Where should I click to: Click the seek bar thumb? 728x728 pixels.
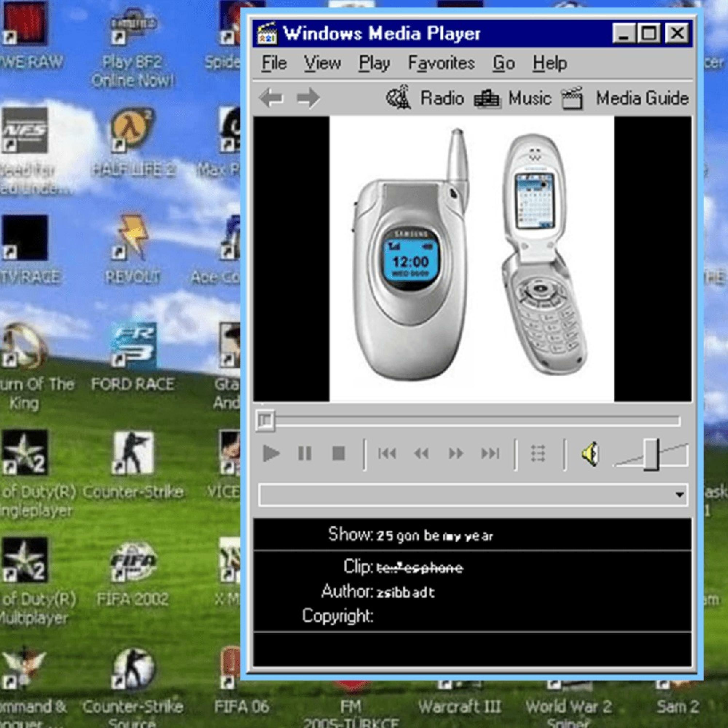(x=265, y=420)
